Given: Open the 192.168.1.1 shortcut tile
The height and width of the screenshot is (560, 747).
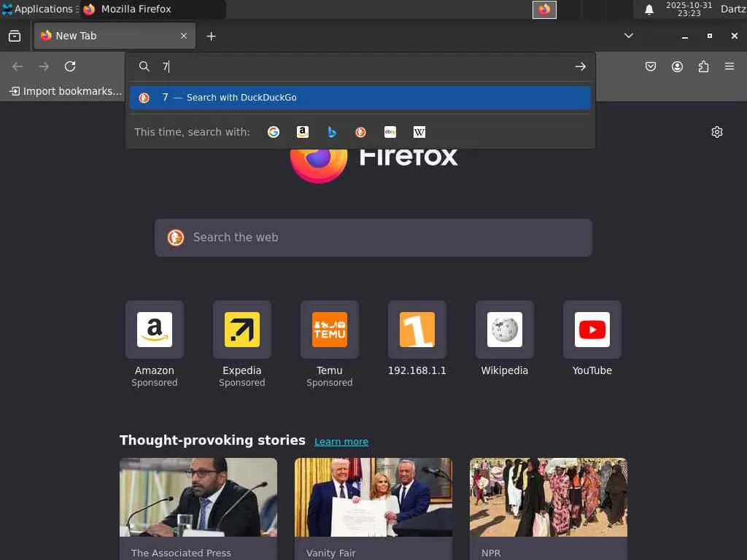Looking at the screenshot, I should [417, 330].
